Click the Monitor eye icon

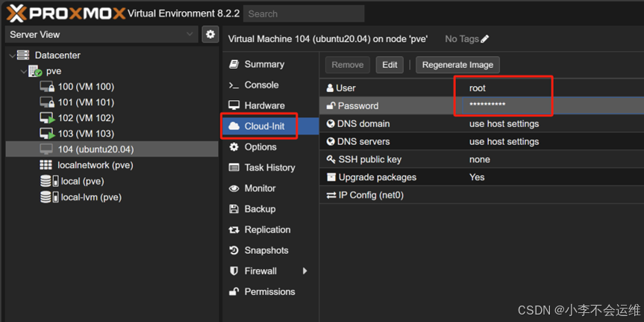[x=234, y=188]
